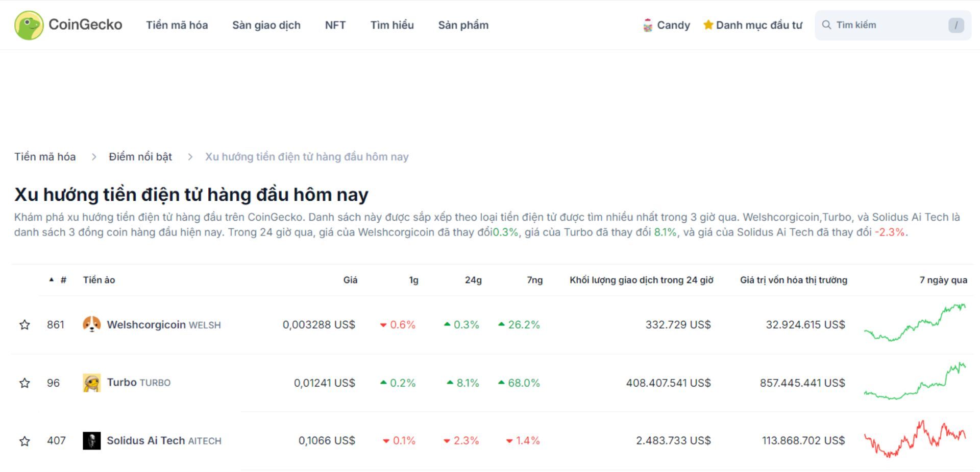This screenshot has width=980, height=472.
Task: Click the Welshcorgicoin corgi coin icon
Action: 91,324
